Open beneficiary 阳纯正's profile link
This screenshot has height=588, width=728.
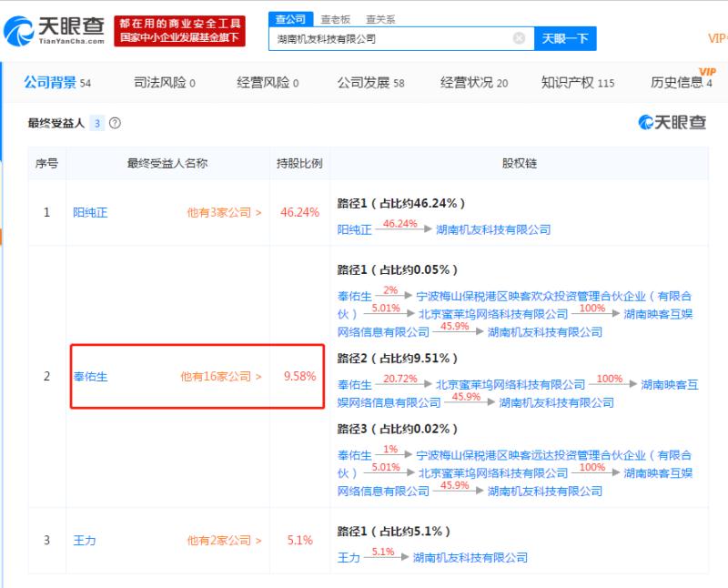[x=90, y=212]
